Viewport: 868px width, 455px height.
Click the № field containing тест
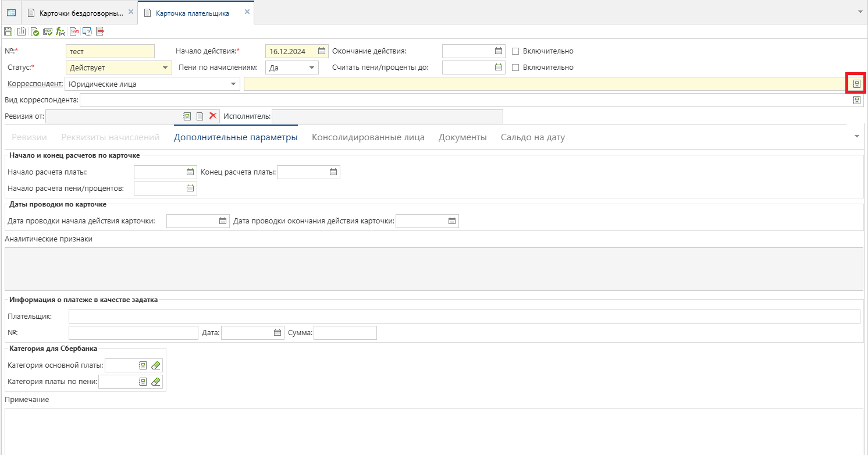click(x=111, y=51)
